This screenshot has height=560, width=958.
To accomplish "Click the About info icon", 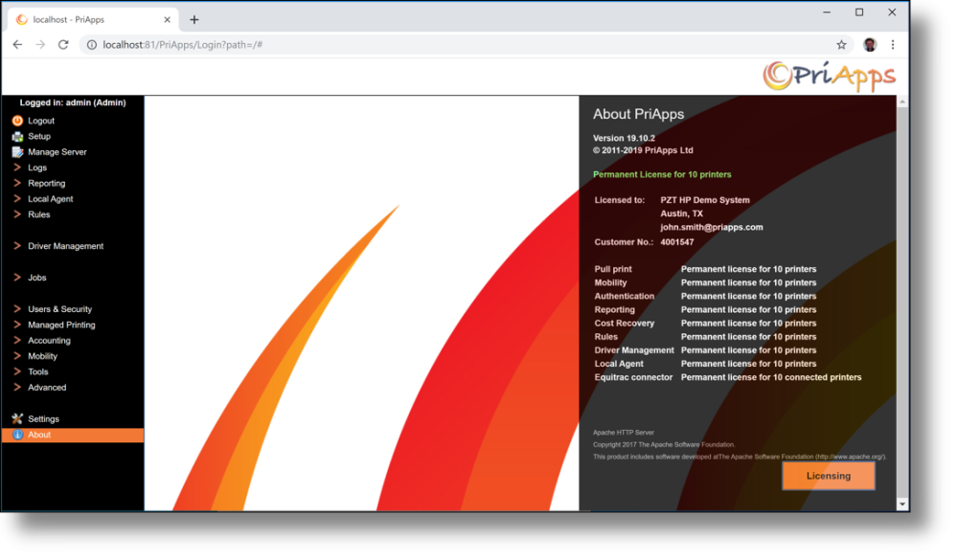I will [x=17, y=435].
